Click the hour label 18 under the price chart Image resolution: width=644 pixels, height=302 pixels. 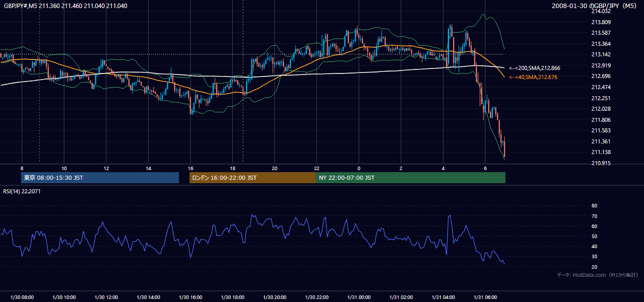click(x=232, y=168)
